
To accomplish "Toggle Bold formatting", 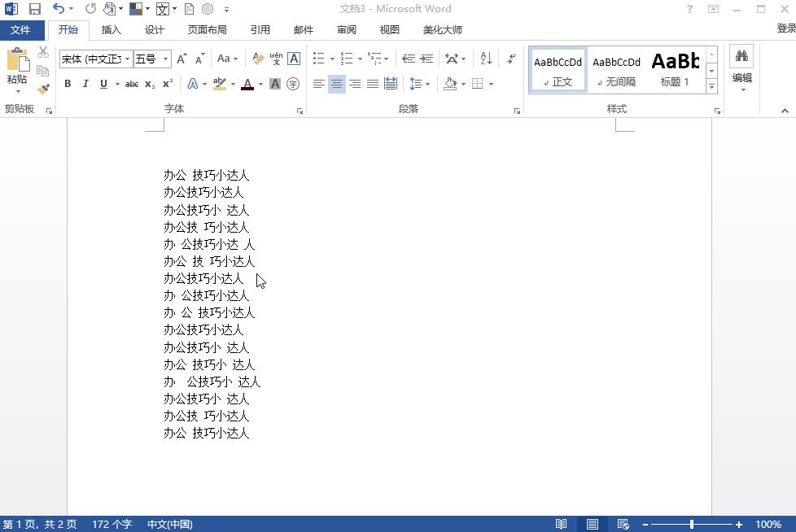I will (68, 84).
